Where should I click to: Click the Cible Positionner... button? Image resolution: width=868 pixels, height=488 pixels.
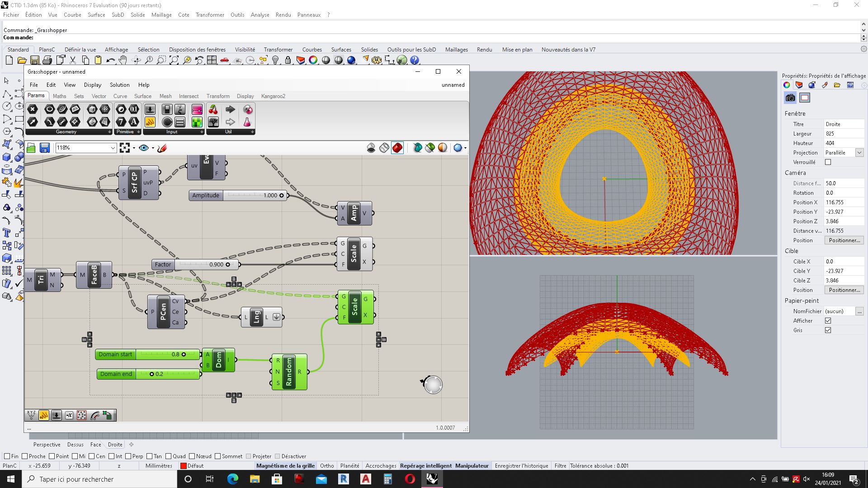click(x=844, y=290)
